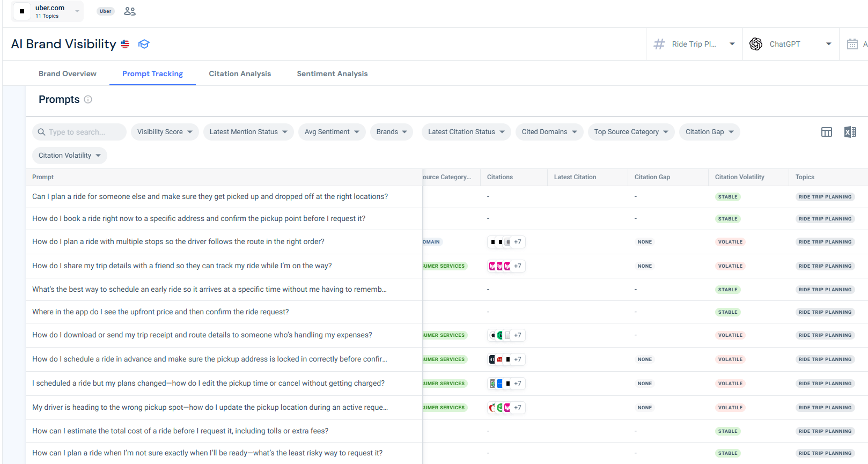The image size is (868, 464).
Task: Open prompt about least risky way to request
Action: (207, 453)
